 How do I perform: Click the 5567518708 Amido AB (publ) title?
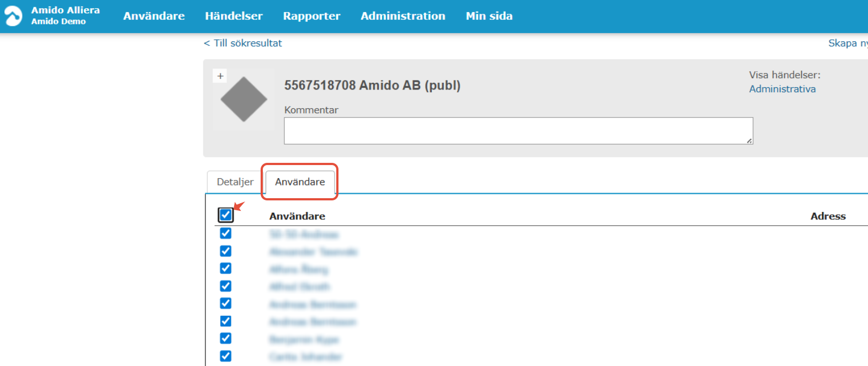372,86
